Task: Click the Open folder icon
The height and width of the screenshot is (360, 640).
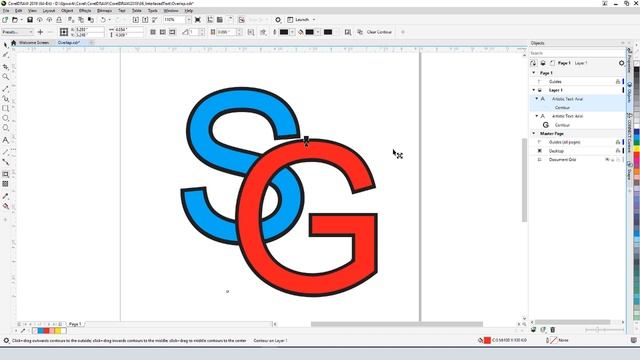Action: (x=15, y=20)
